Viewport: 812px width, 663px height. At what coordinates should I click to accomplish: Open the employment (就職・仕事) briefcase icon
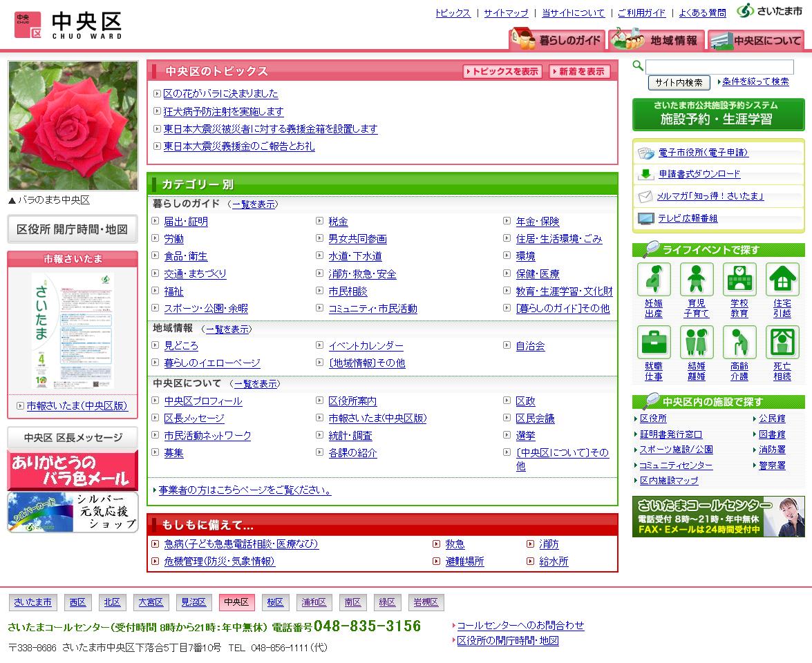653,343
